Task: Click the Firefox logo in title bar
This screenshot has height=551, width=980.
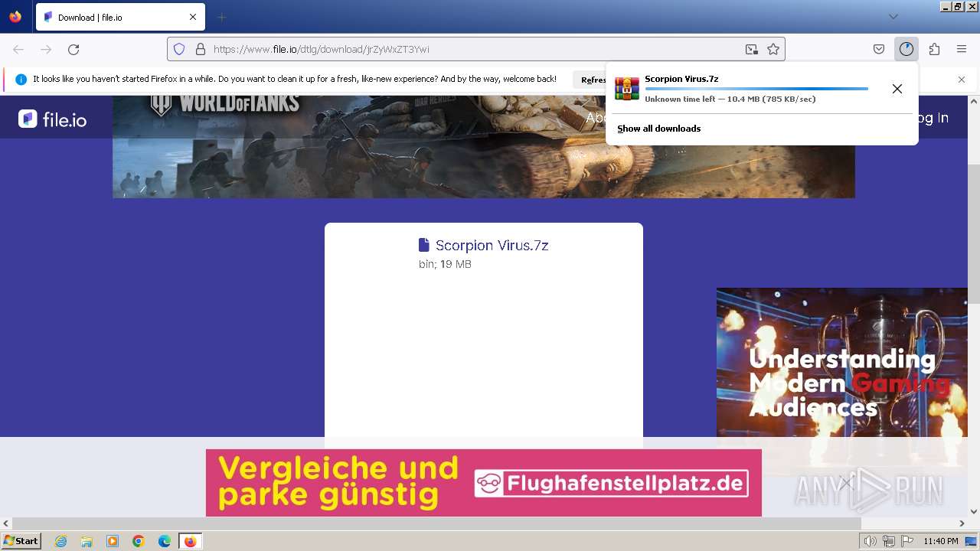Action: [15, 17]
